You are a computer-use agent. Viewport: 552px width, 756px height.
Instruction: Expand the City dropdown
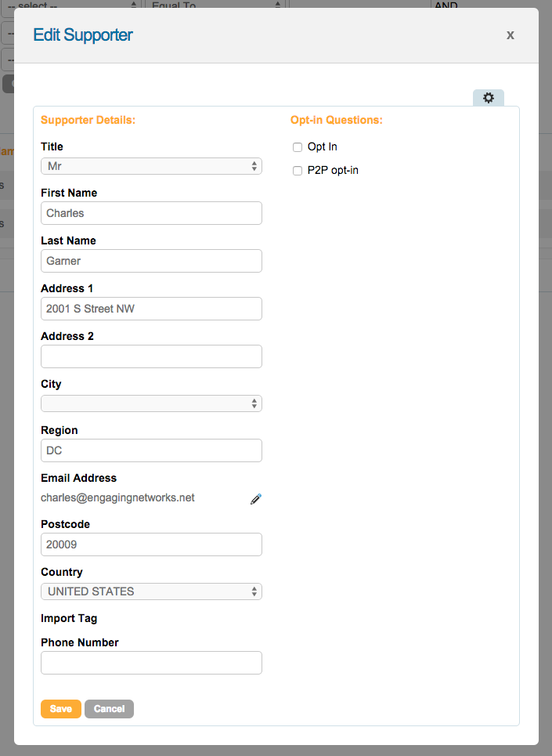click(x=151, y=403)
